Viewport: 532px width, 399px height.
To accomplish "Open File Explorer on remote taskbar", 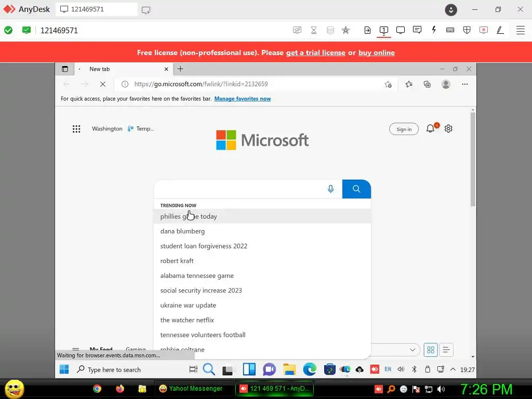I will [x=289, y=369].
